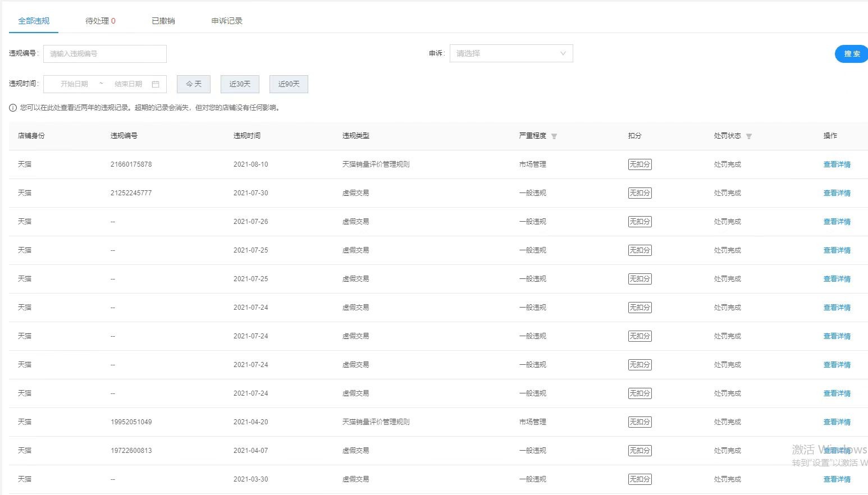Click the date 2021-04-07
This screenshot has width=868, height=495.
point(250,451)
